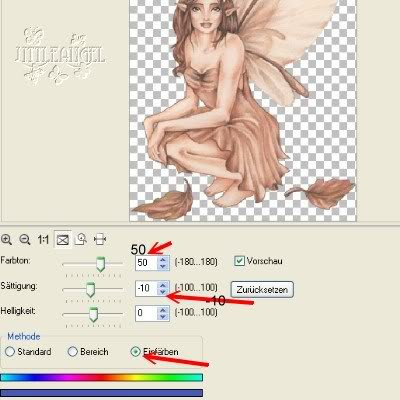Increase Farbton with the up spinner arrow
This screenshot has height=400, width=400.
click(x=163, y=259)
